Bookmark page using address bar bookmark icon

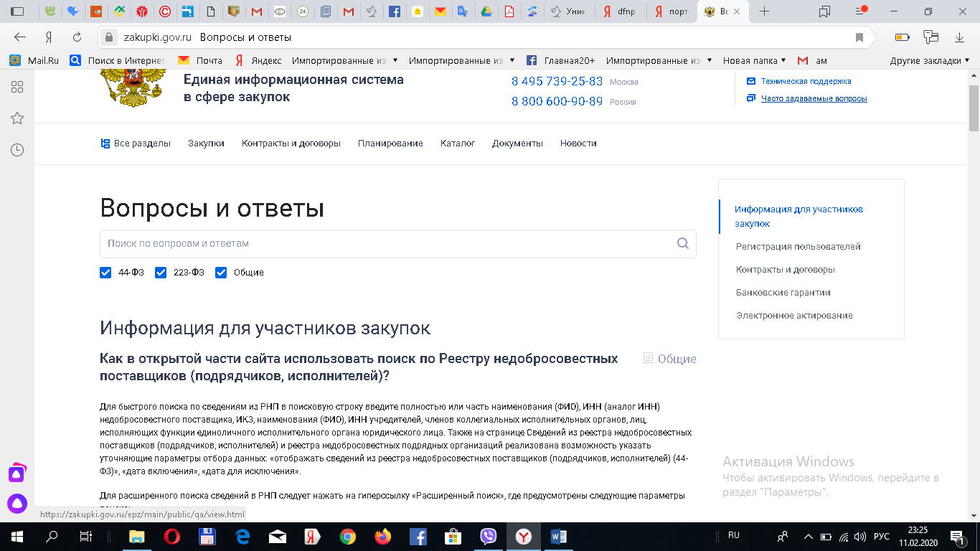[859, 37]
